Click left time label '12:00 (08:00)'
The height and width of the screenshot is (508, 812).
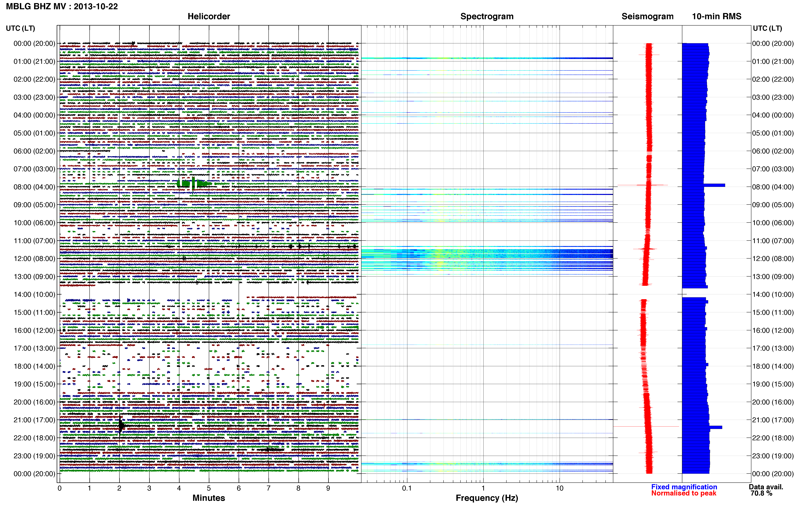[x=34, y=259]
